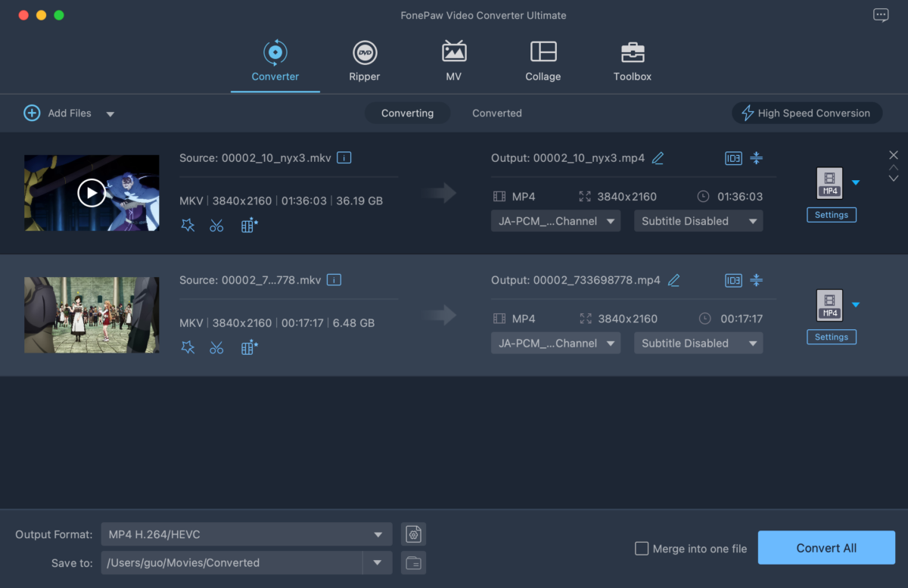Open the effects wand for 00002_10_nyx3.mkv
This screenshot has height=588, width=908.
coord(188,225)
